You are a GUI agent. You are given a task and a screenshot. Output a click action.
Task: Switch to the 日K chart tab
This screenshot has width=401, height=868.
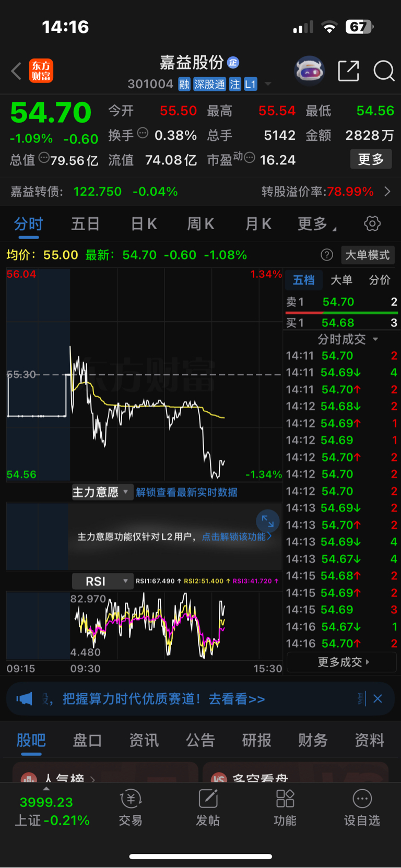[144, 224]
